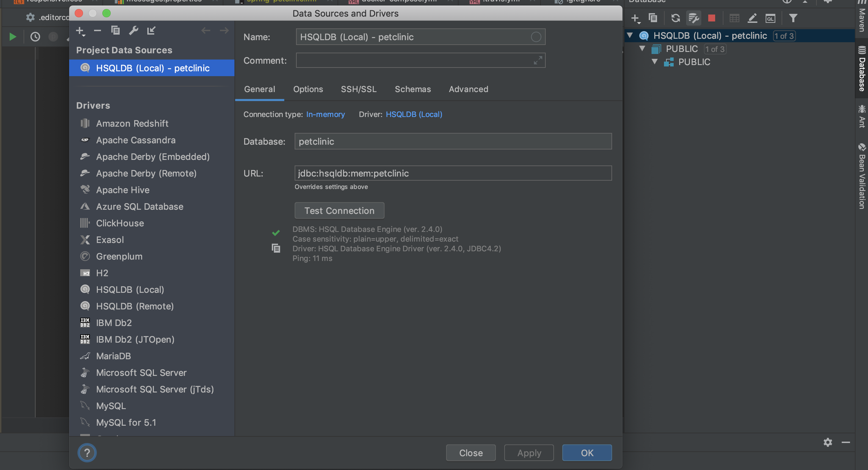Image resolution: width=868 pixels, height=470 pixels.
Task: Open the query console QL icon
Action: tap(770, 18)
